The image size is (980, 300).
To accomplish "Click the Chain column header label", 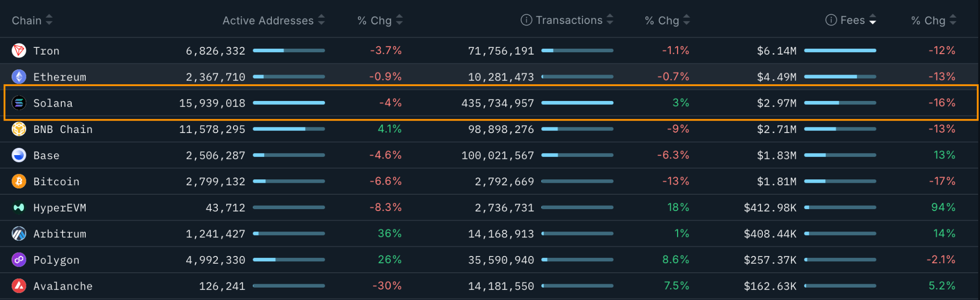I will pyautogui.click(x=26, y=21).
